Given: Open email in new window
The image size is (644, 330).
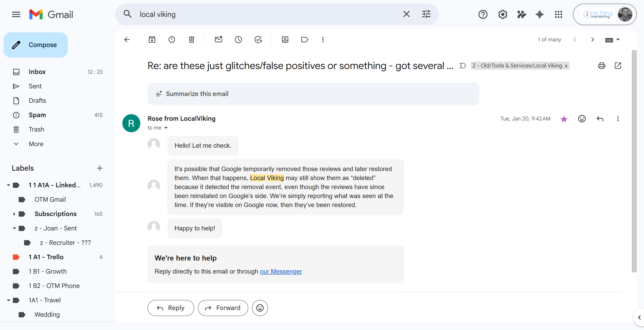Looking at the screenshot, I should [618, 66].
